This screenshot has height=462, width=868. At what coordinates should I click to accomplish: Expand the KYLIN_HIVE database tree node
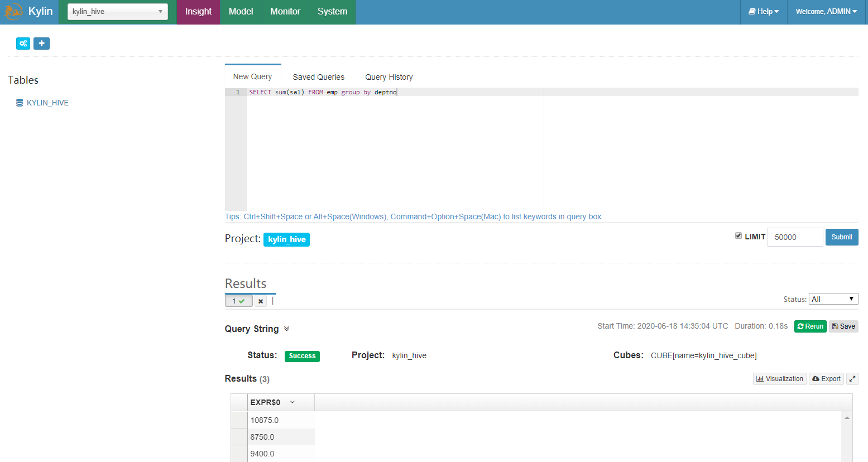tap(42, 103)
